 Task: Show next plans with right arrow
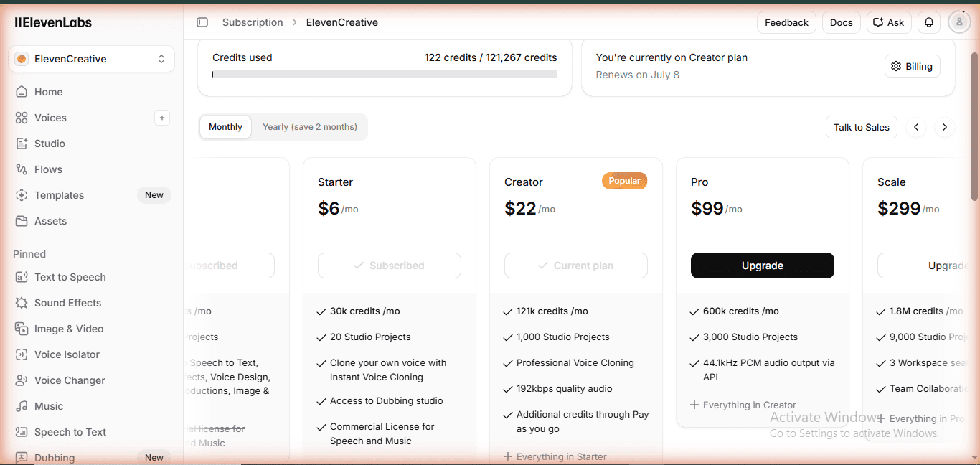point(945,127)
